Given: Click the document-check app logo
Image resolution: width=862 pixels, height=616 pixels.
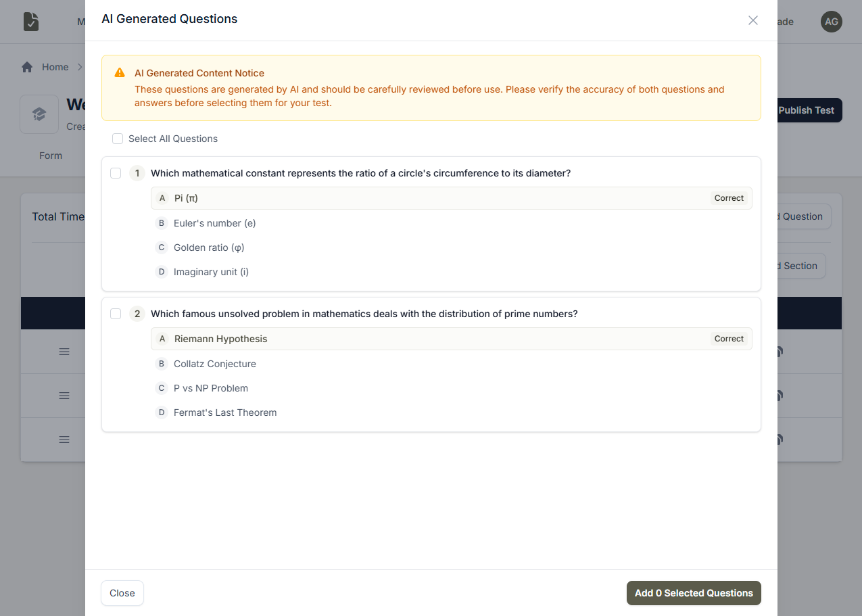Looking at the screenshot, I should 30,21.
